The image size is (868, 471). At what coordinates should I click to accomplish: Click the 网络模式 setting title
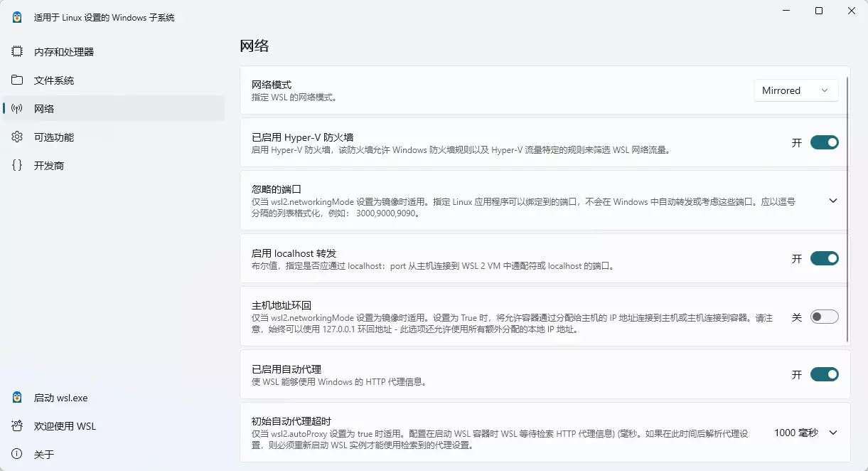click(x=272, y=85)
